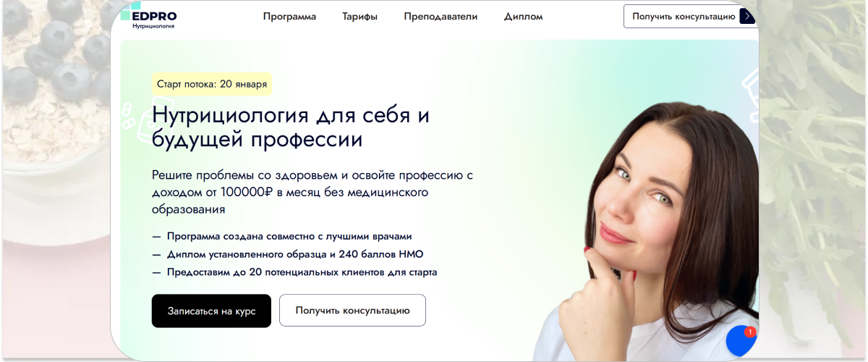Click the bullet about 20 потенциальных клиентов
The height and width of the screenshot is (362, 868).
[x=295, y=272]
